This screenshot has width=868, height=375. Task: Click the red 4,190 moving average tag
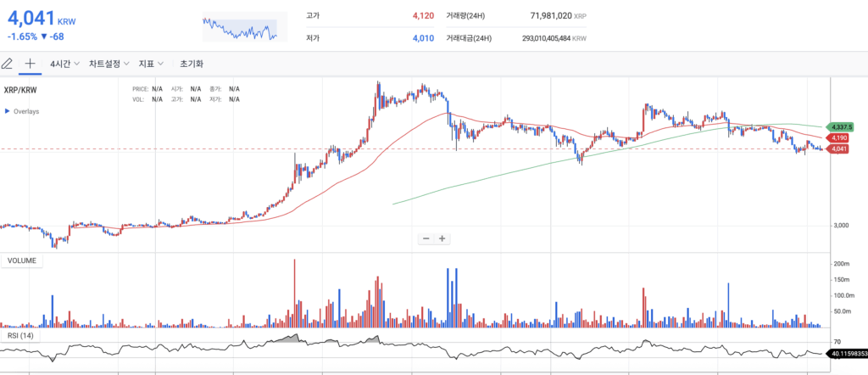[x=838, y=137]
